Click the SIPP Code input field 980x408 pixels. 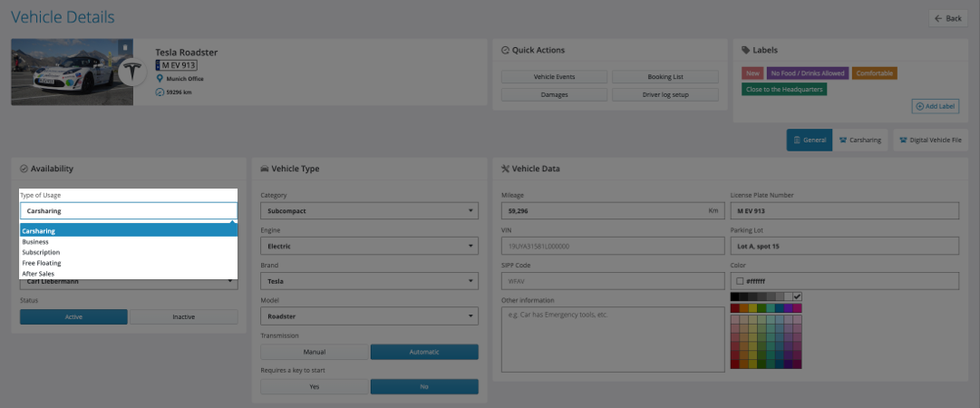tap(613, 281)
